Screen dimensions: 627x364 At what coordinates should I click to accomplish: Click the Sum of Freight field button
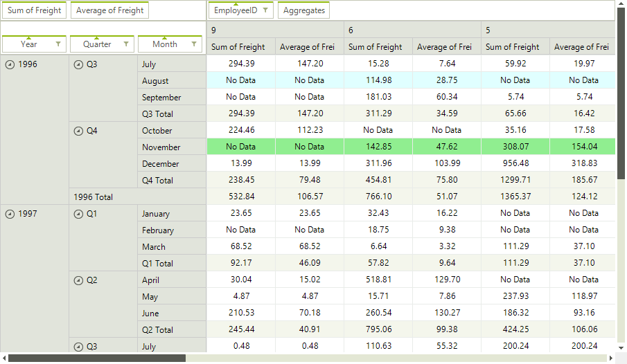(35, 10)
